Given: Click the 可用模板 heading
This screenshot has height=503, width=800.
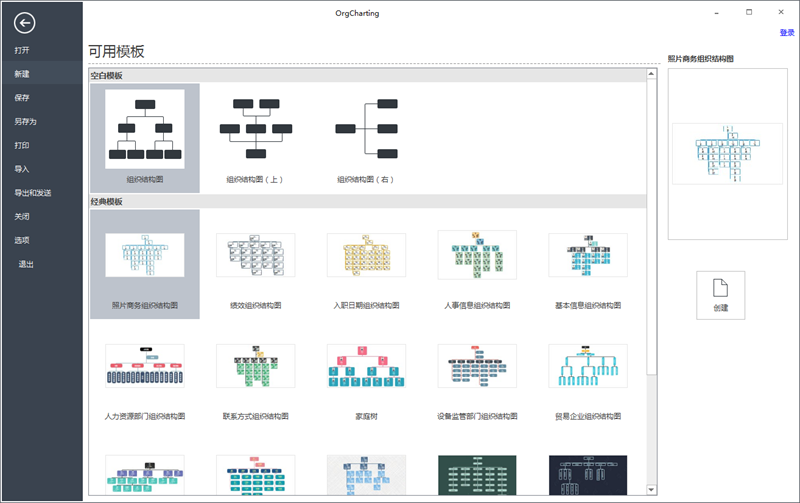Looking at the screenshot, I should tap(116, 52).
